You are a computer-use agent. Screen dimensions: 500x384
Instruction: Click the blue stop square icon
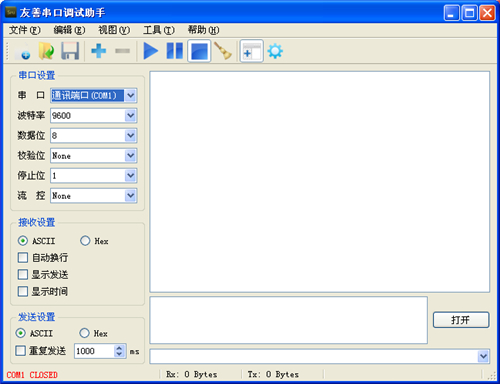(x=199, y=51)
